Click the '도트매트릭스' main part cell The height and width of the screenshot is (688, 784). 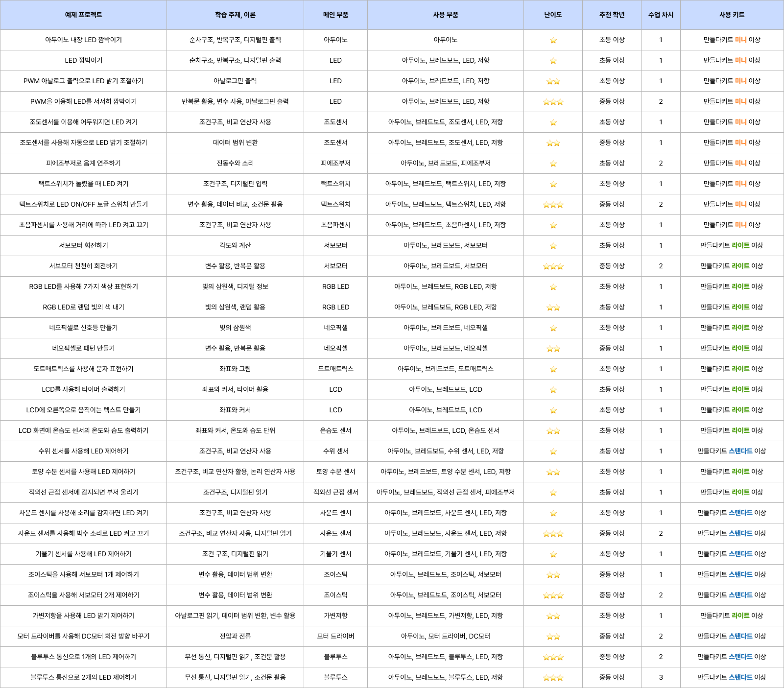(x=335, y=369)
